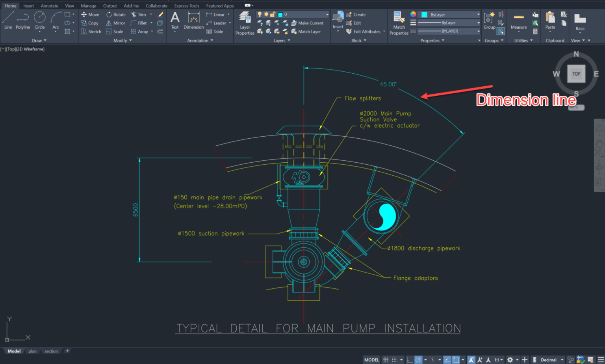The height and width of the screenshot is (364, 605).
Task: Choose the Circle tool
Action: [39, 20]
